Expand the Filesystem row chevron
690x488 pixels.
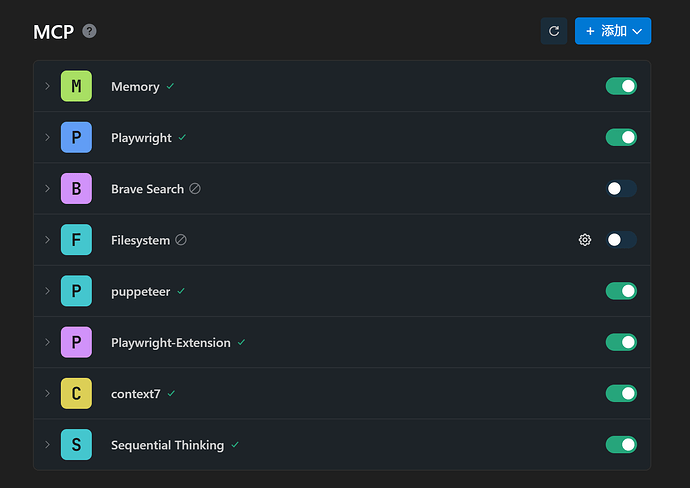coord(48,240)
